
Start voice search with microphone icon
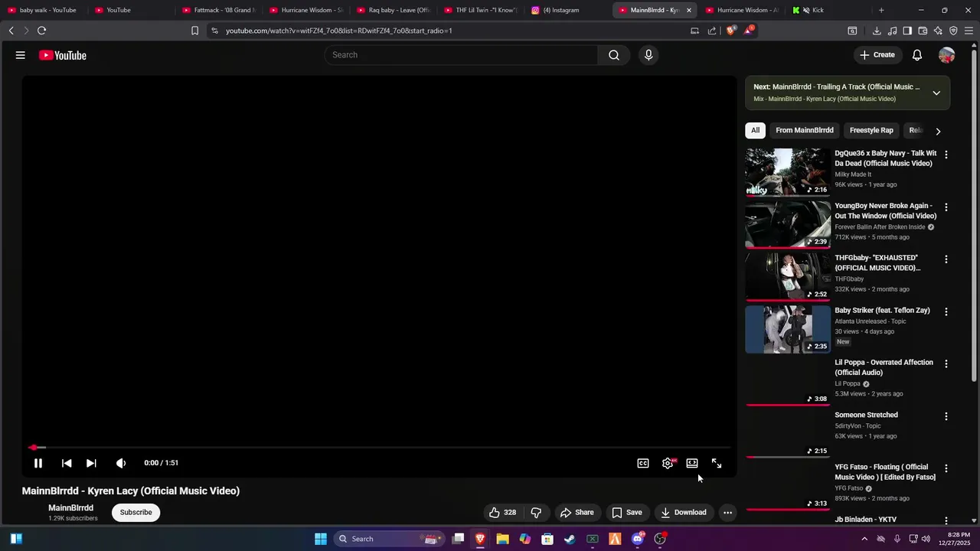click(648, 55)
